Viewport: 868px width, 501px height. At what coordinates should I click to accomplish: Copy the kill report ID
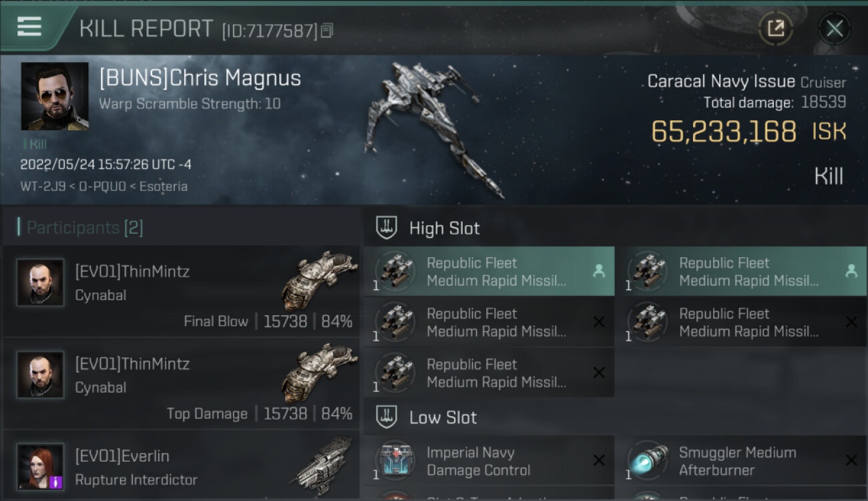point(327,31)
